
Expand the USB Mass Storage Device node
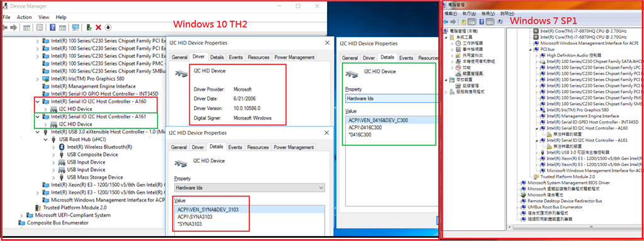coord(53,177)
